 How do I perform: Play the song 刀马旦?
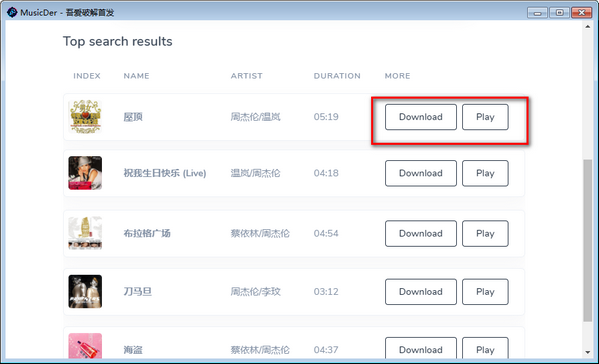pos(485,292)
